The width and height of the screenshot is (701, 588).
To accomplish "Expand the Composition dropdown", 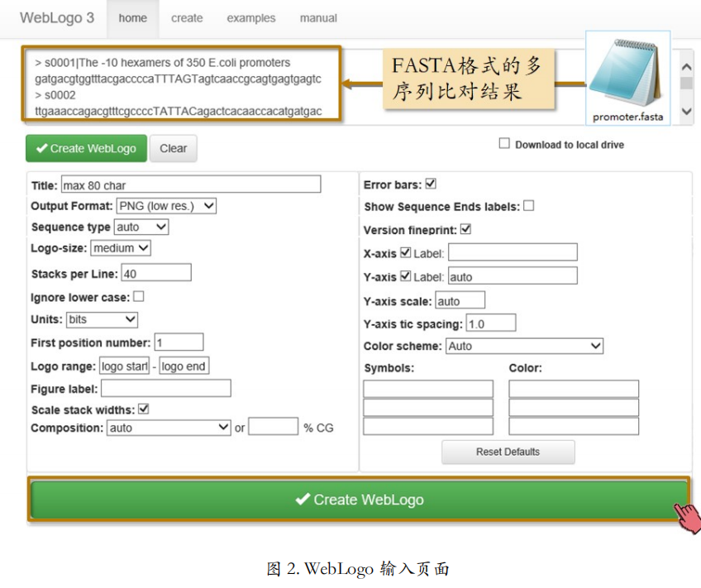I will point(169,428).
